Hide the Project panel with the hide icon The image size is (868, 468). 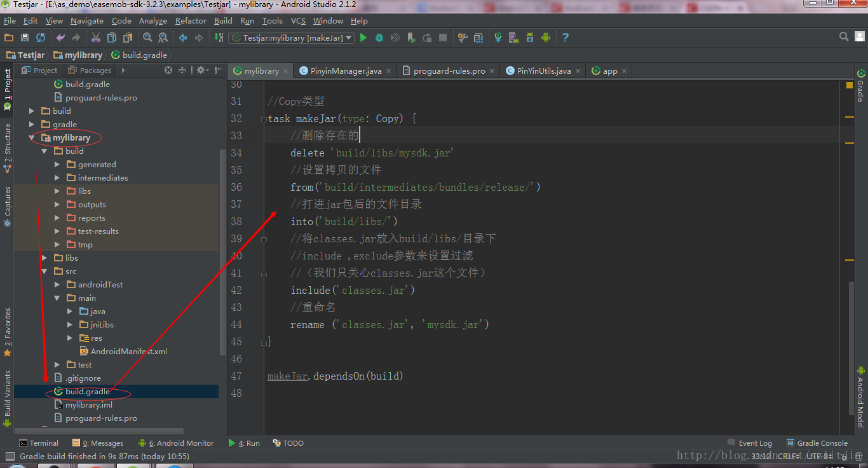click(218, 70)
